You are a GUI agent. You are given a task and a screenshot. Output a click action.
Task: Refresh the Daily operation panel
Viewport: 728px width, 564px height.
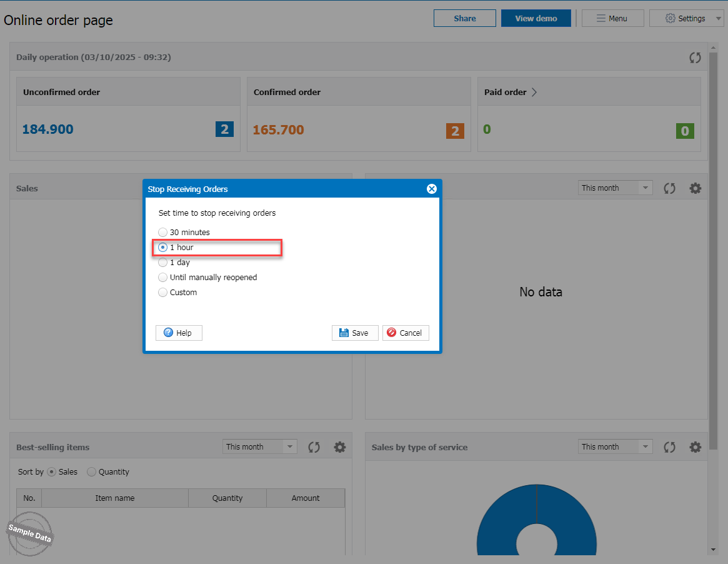[695, 58]
